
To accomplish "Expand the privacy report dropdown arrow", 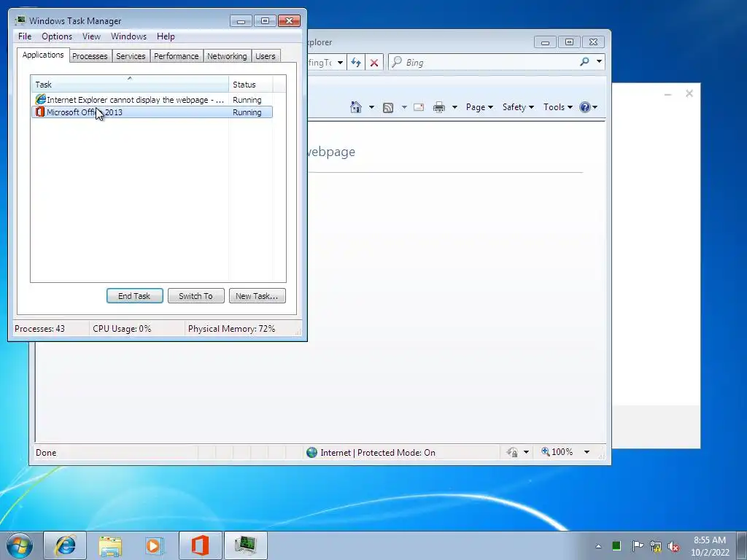I will pyautogui.click(x=526, y=452).
